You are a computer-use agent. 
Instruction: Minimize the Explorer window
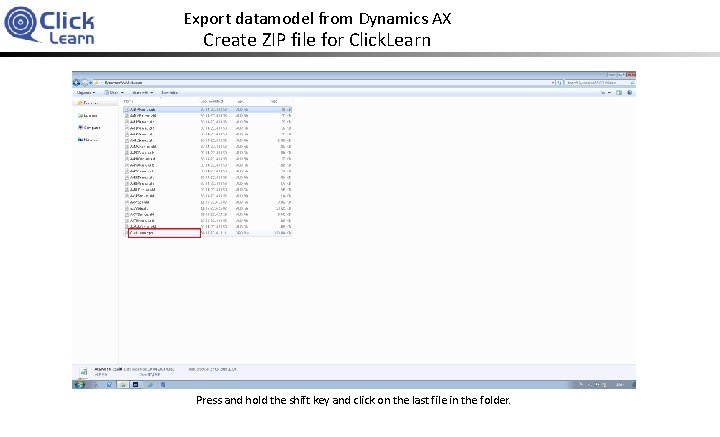pos(612,74)
